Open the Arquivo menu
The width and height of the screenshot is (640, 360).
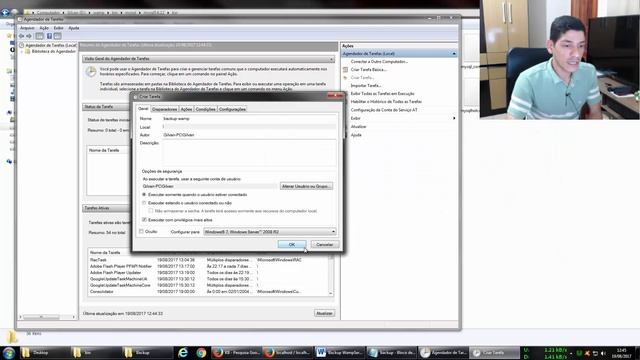coord(27,28)
